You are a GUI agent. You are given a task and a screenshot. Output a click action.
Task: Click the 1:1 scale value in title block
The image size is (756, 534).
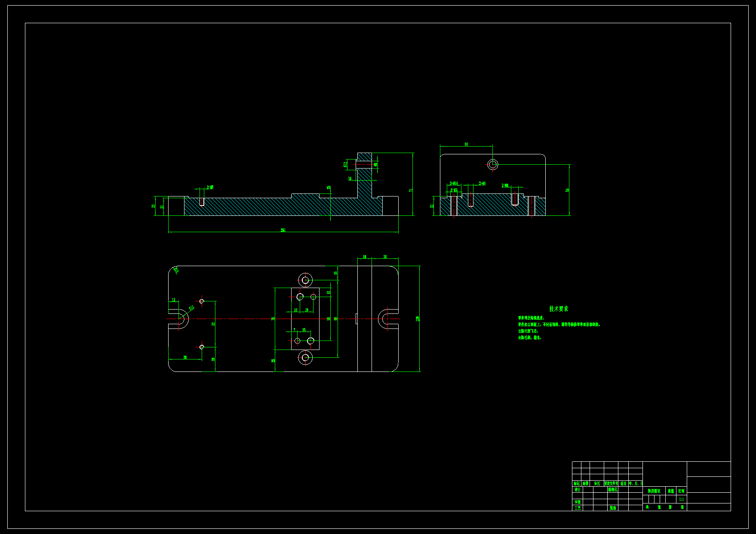[x=682, y=499]
